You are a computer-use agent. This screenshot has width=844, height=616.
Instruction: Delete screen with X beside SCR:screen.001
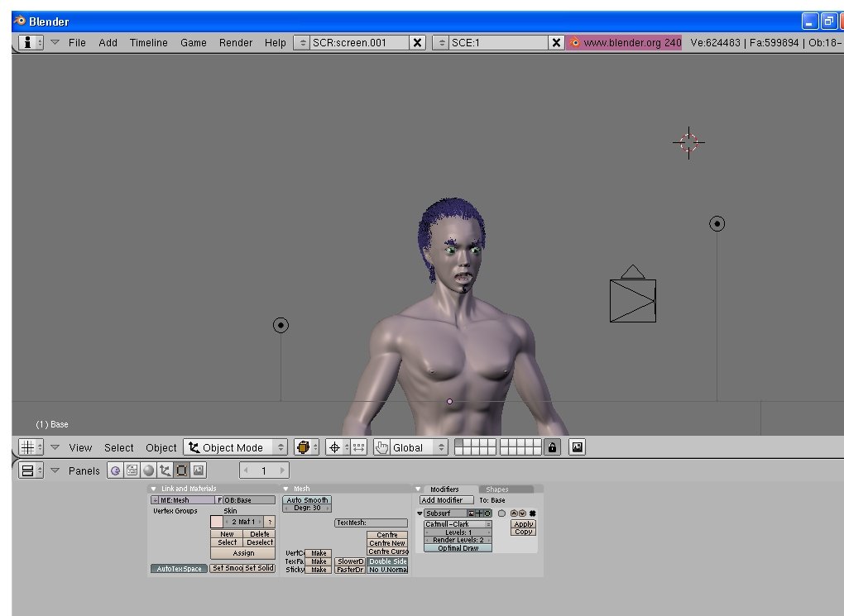tap(417, 42)
